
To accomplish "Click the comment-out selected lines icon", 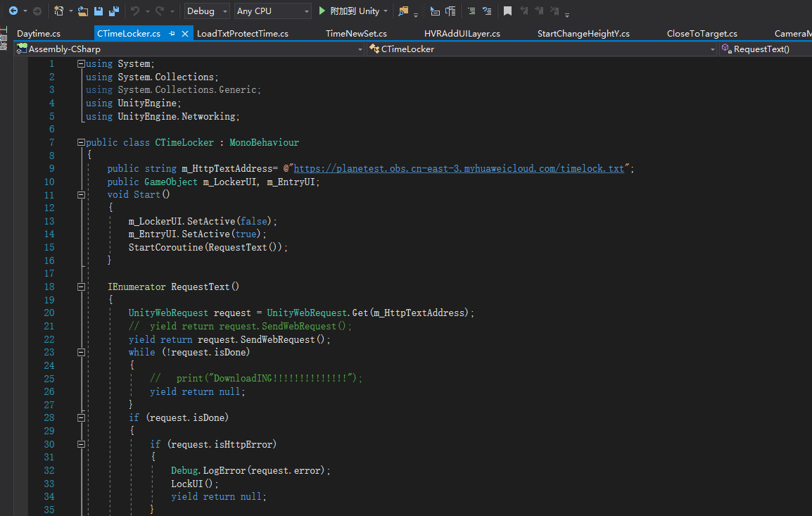I will (471, 11).
